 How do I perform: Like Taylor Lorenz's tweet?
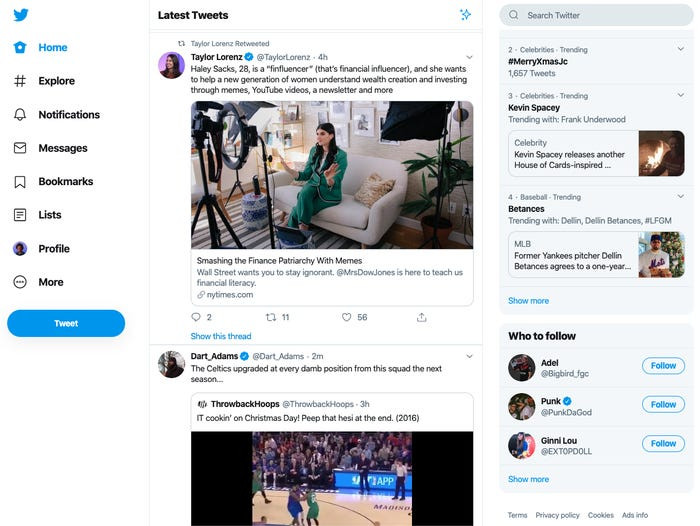347,317
